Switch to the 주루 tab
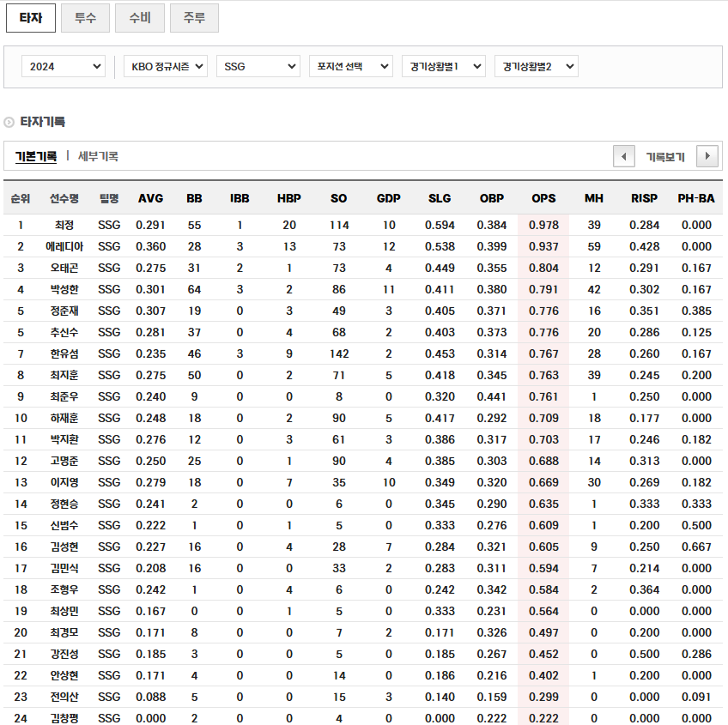This screenshot has height=725, width=728. click(x=194, y=18)
